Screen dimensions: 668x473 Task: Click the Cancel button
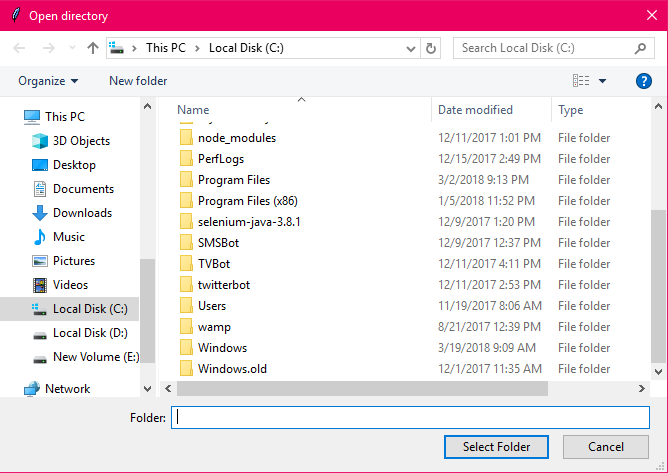[606, 447]
